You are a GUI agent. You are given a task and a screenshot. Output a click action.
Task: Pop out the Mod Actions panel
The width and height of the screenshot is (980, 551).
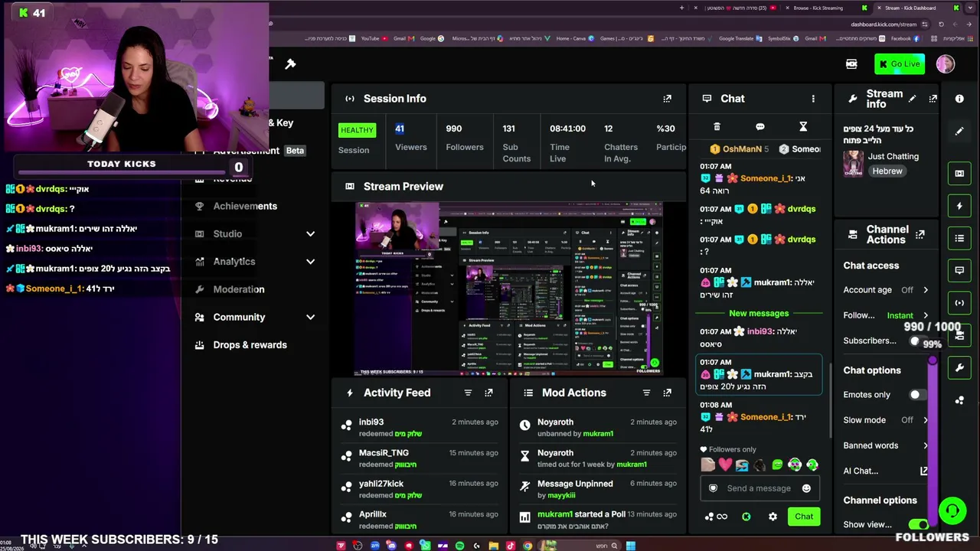pos(667,393)
